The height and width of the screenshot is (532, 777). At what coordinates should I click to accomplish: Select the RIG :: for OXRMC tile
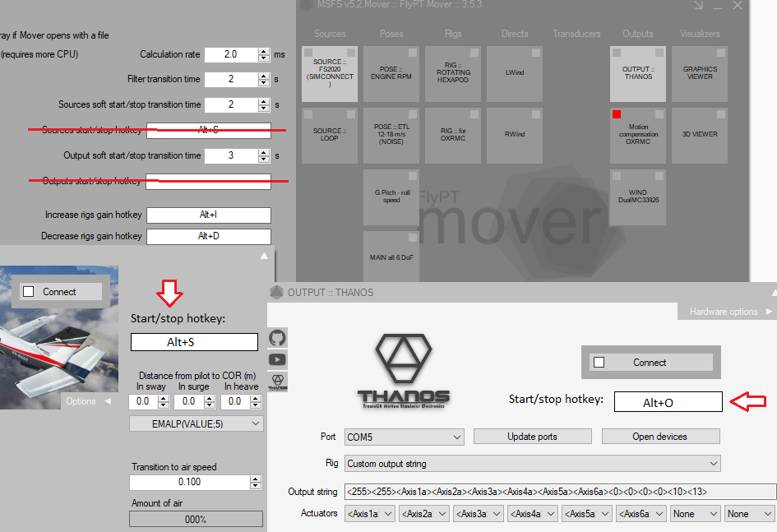pos(453,135)
